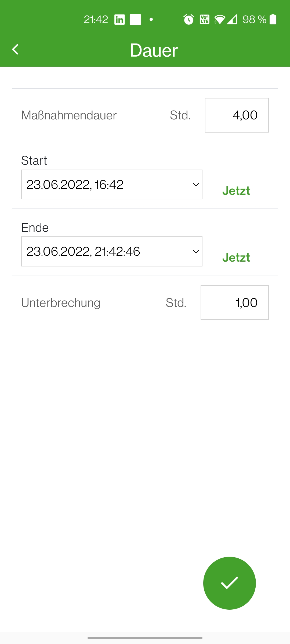
Task: Tap the VoLTE status icon
Action: pos(205,20)
